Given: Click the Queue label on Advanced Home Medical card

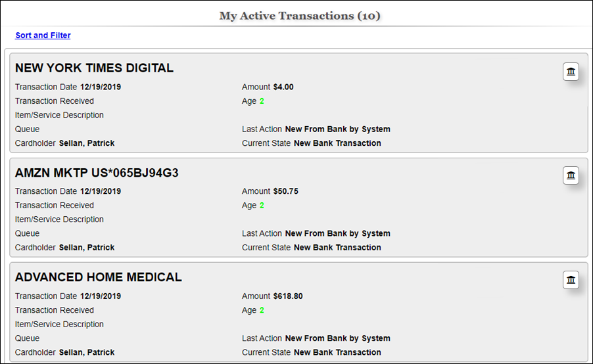Looking at the screenshot, I should [x=27, y=338].
